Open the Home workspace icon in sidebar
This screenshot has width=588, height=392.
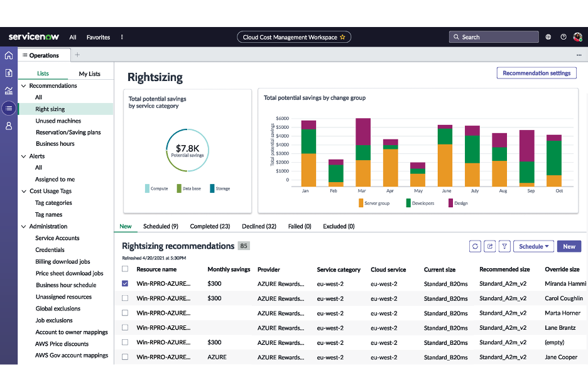pyautogui.click(x=9, y=55)
